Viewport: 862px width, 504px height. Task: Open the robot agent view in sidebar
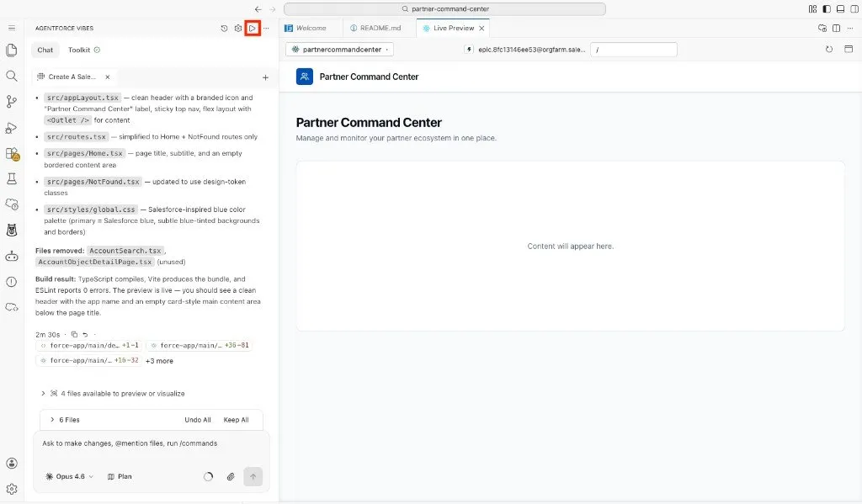[12, 256]
